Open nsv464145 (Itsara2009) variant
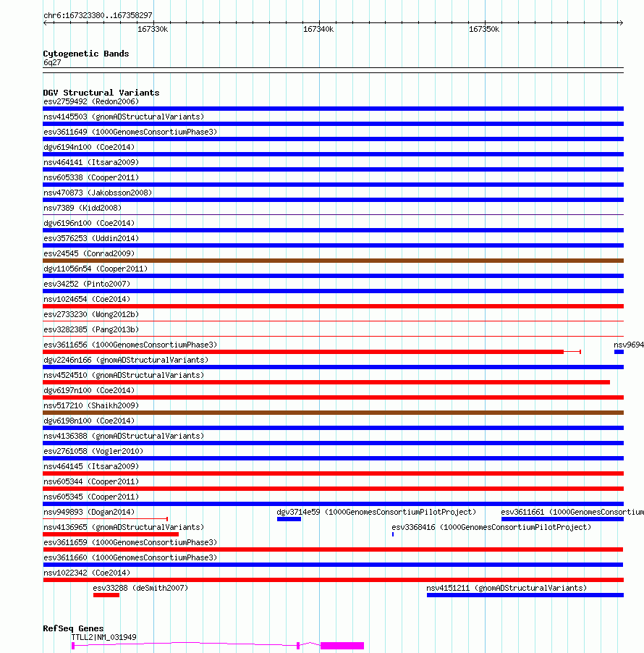This screenshot has height=653, width=644. (91, 466)
